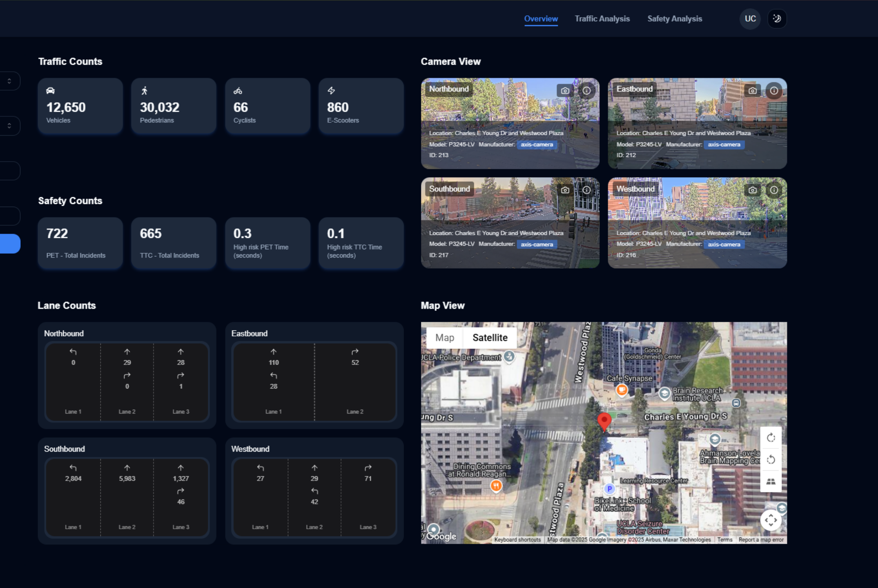This screenshot has width=878, height=588.
Task: Switch map to Satellite view
Action: tap(490, 338)
